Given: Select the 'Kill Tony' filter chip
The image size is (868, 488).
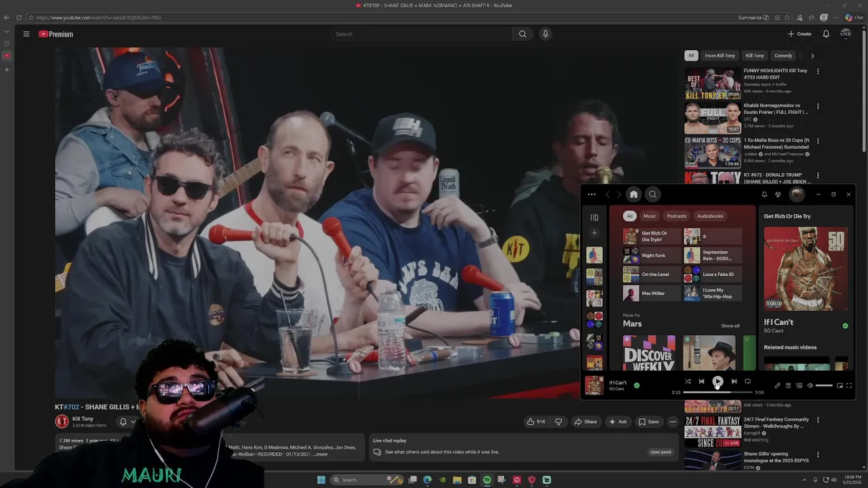Looking at the screenshot, I should (755, 56).
